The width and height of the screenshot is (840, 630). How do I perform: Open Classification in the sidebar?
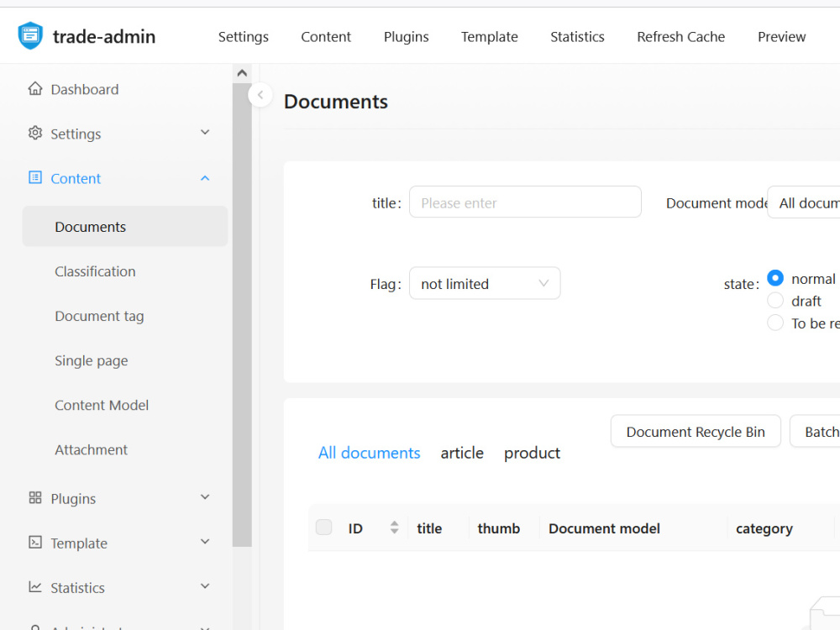click(x=95, y=271)
